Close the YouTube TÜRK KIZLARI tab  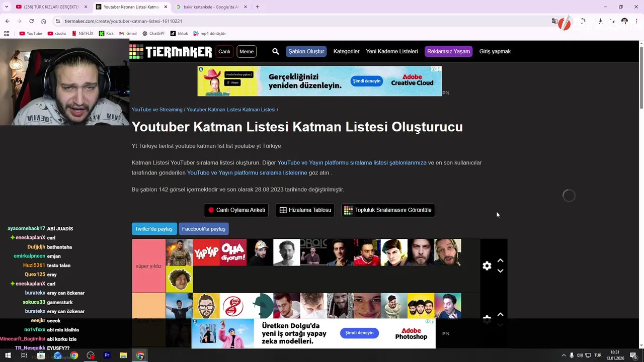pyautogui.click(x=86, y=7)
